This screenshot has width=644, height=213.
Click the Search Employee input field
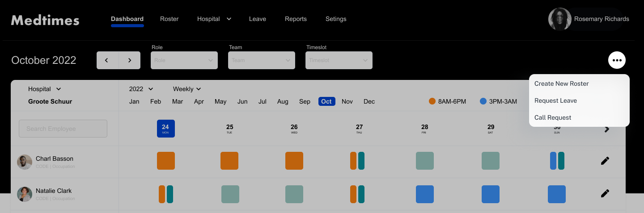(63, 129)
